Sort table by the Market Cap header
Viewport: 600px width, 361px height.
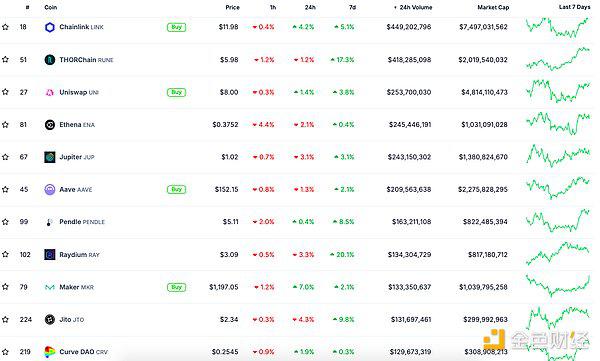tap(493, 7)
